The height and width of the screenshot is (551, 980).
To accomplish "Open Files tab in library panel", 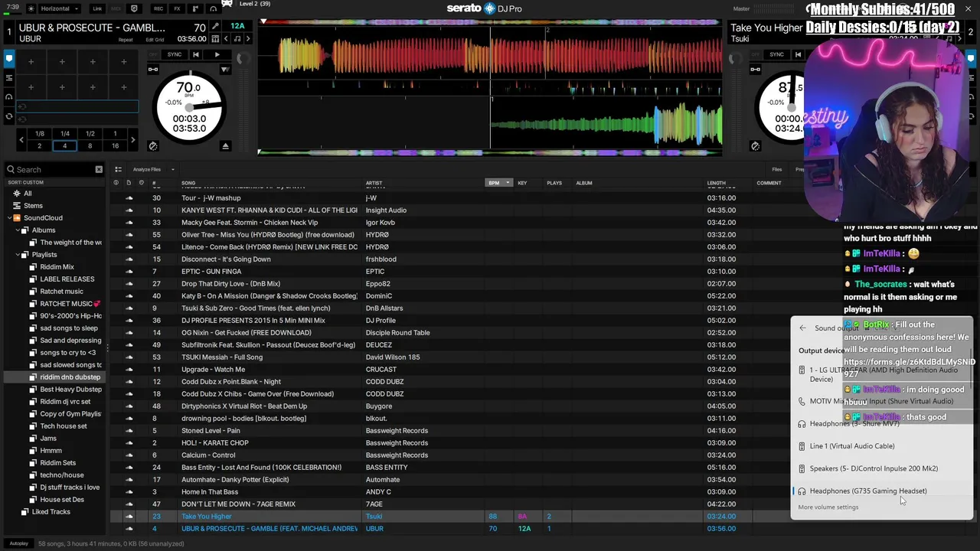I will pyautogui.click(x=776, y=169).
